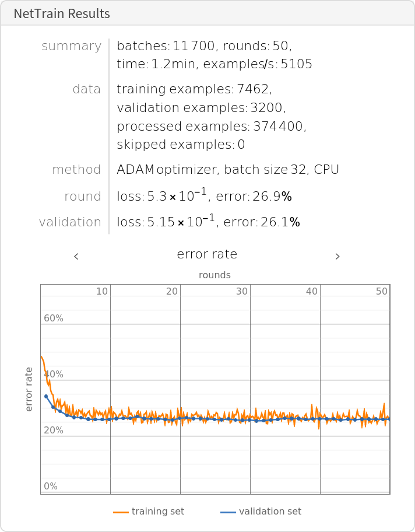Viewport: 415px width, 532px height.
Task: Click the "summary" row label
Action: click(x=71, y=46)
